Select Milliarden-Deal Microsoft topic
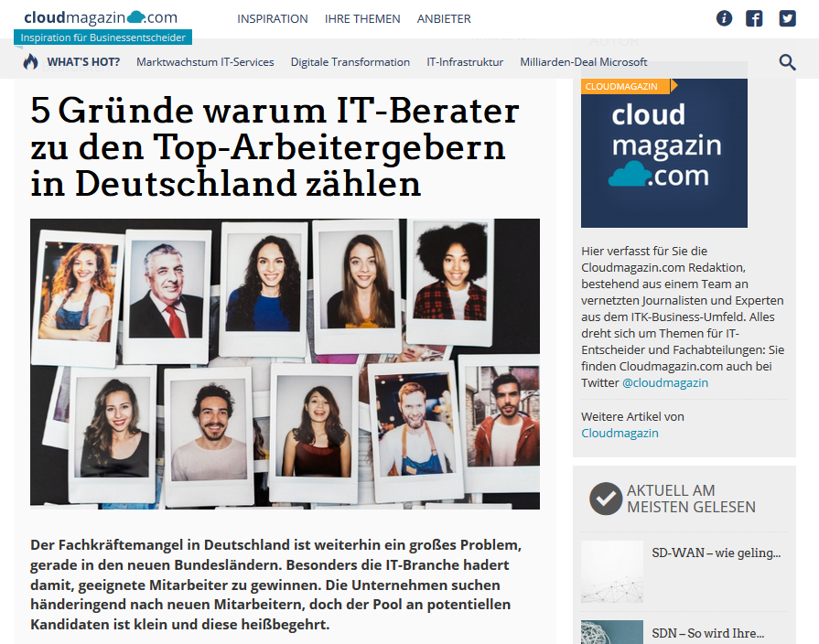The image size is (819, 644). pos(584,62)
